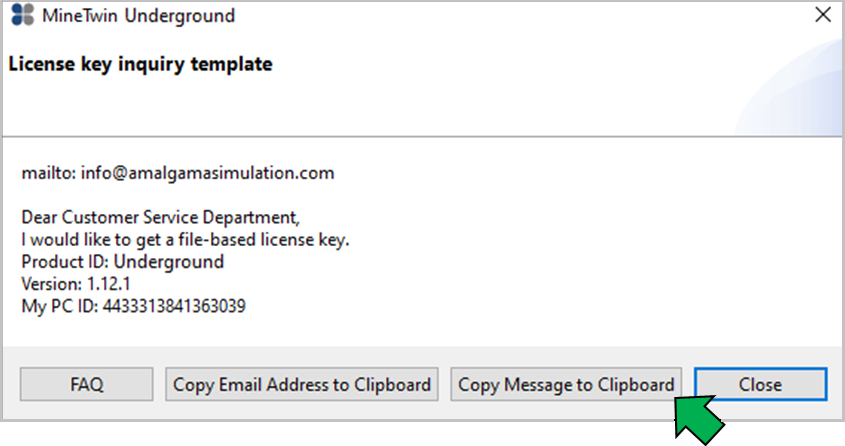
Task: Click the word 'Underground' in the title bar
Action: tap(180, 16)
